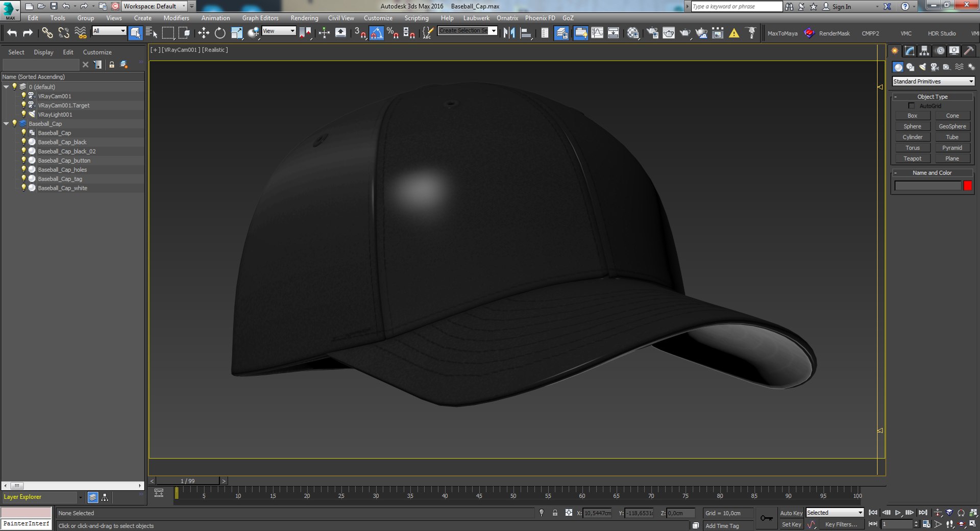
Task: Open the Utilities hammer panel
Action: [968, 50]
